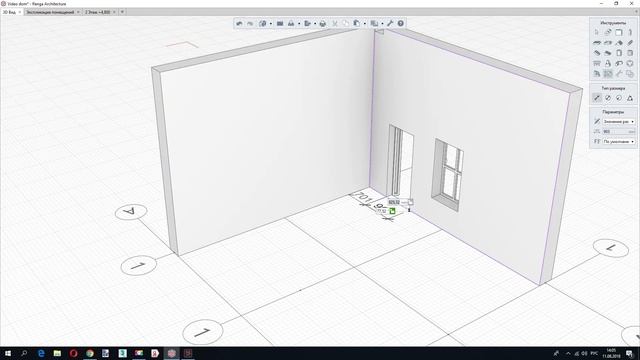This screenshot has width=640, height=360.
Task: Open the 'По умолчанию' dropdown in Параметры
Action: (619, 142)
